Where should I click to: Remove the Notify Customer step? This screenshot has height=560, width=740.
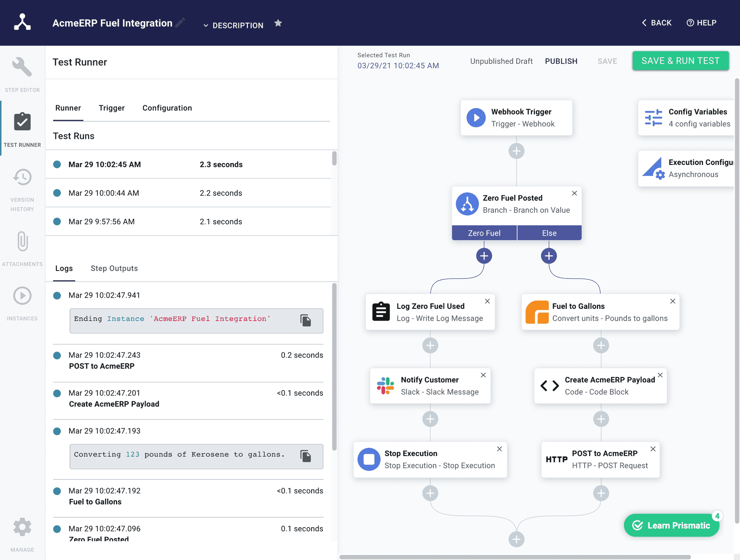click(x=483, y=375)
